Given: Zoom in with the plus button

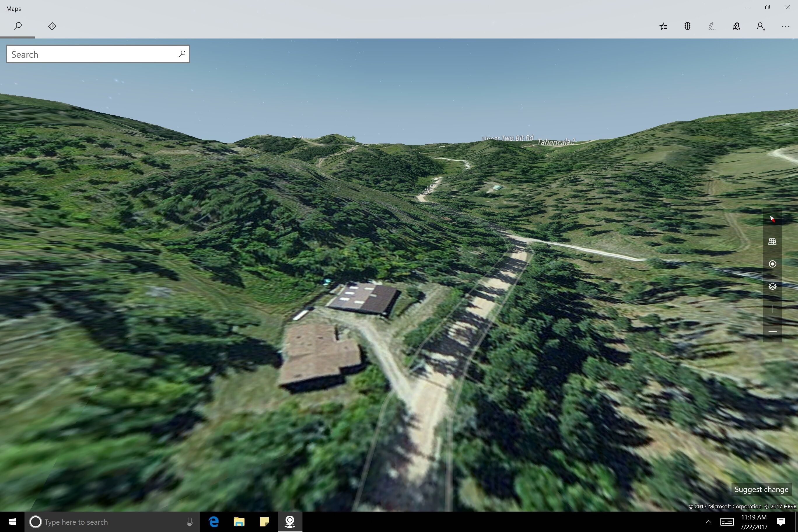Looking at the screenshot, I should point(772,309).
